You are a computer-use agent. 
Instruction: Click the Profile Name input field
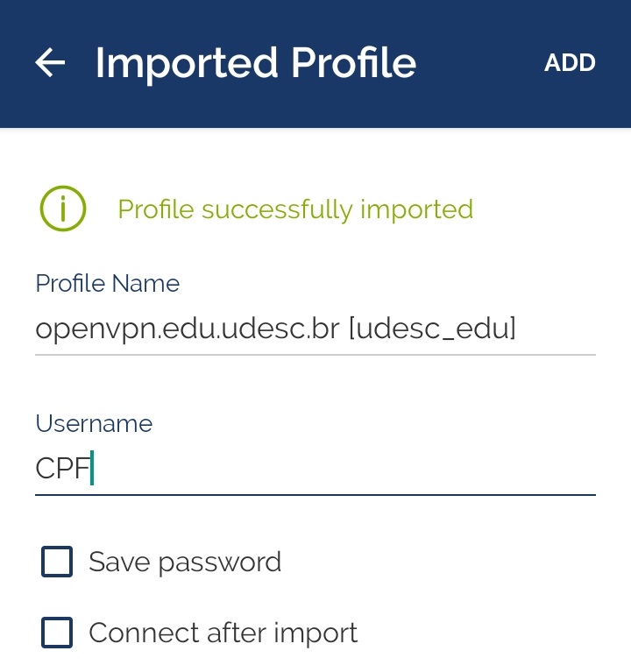[315, 329]
